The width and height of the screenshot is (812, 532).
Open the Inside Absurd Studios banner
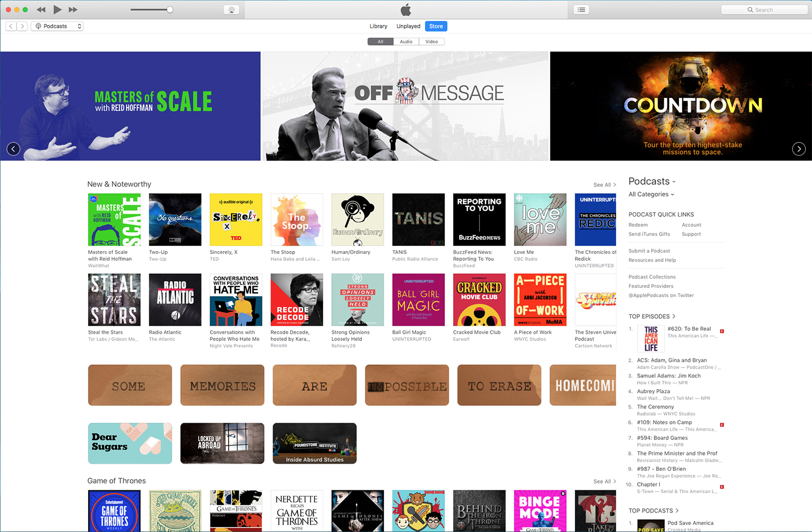click(315, 443)
